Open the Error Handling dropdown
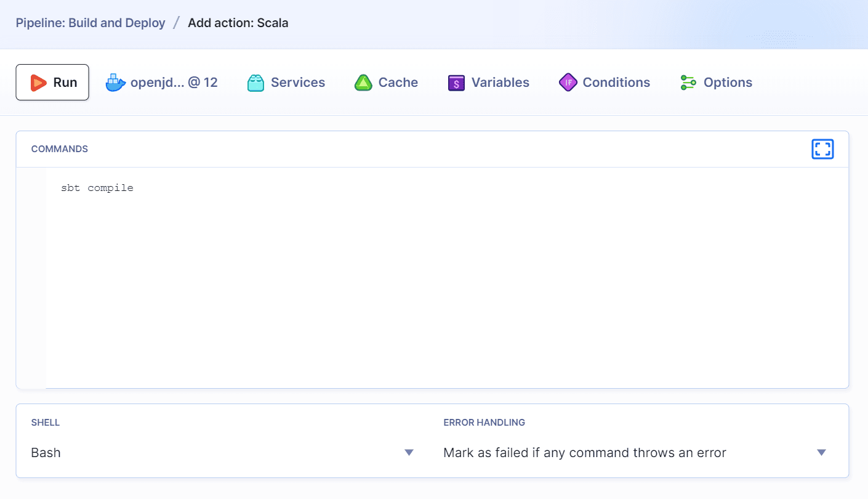Viewport: 868px width, 499px height. 634,452
